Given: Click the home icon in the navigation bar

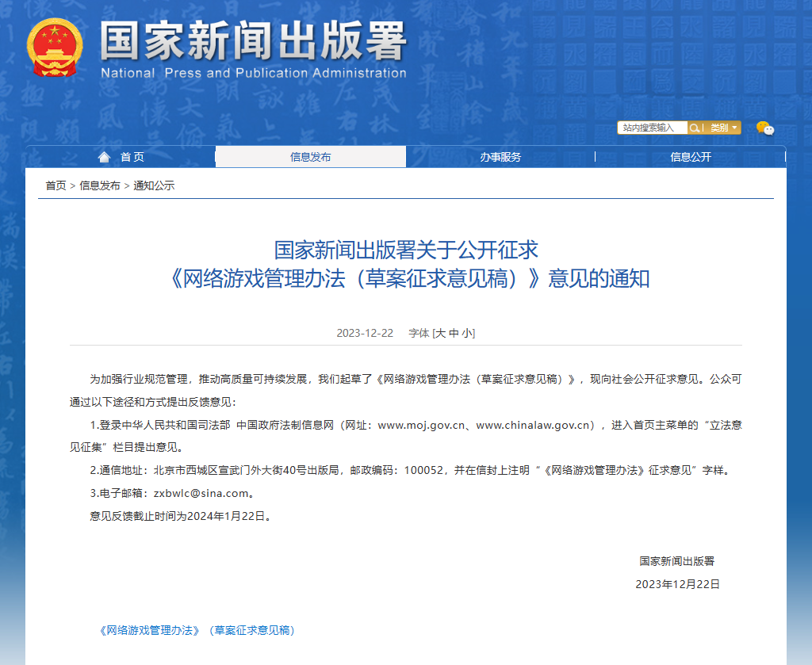Looking at the screenshot, I should [104, 157].
